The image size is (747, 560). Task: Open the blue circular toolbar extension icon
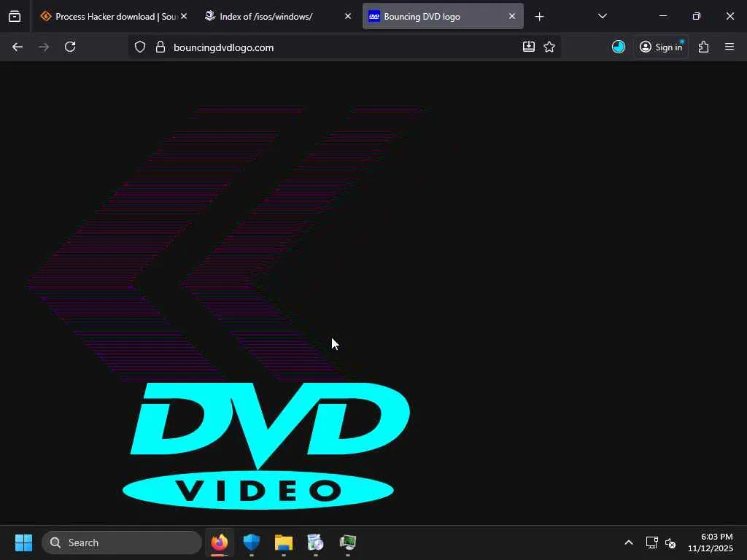619,47
